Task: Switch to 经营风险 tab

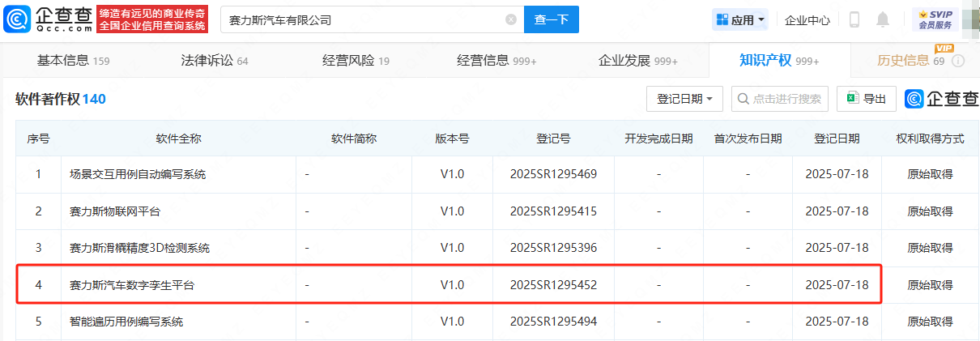Action: 356,61
